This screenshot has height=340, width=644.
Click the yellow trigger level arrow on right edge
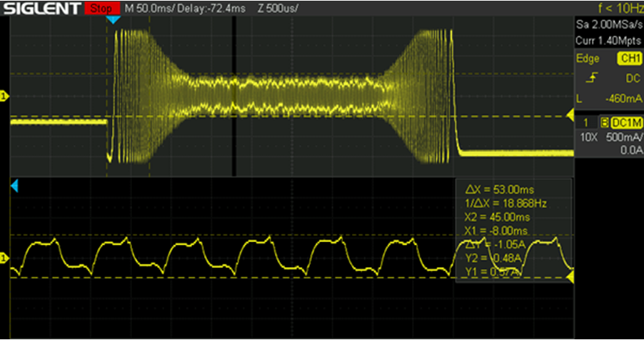point(570,116)
